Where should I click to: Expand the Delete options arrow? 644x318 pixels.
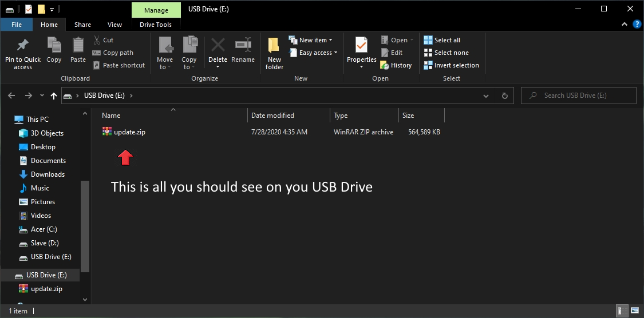pos(218,67)
